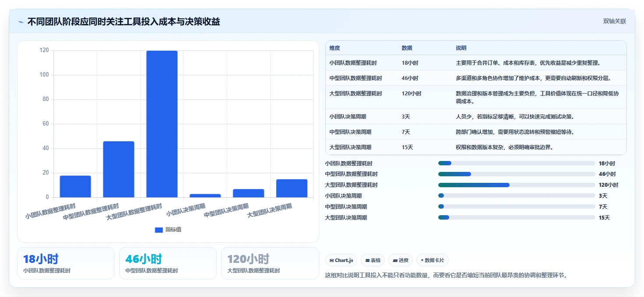The width and height of the screenshot is (644, 297).
Task: Click the 双轴关联 label in header
Action: pos(615,21)
